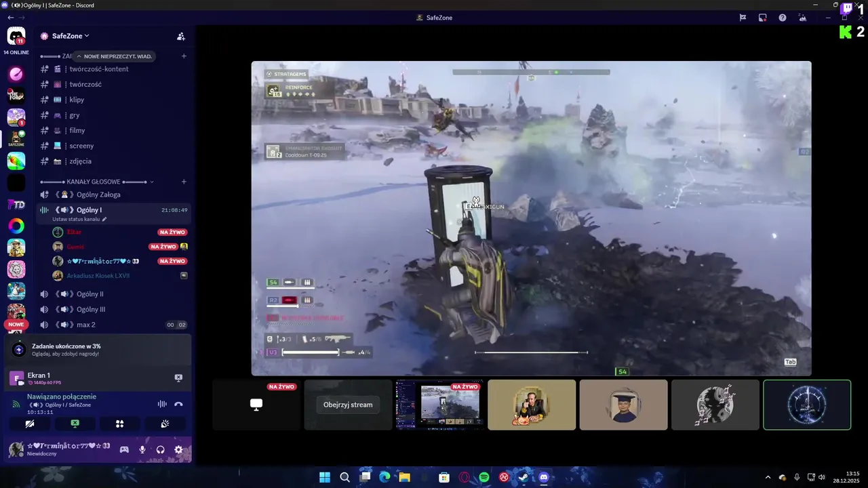
Task: Select first participant tile with monitor icon
Action: (x=256, y=405)
